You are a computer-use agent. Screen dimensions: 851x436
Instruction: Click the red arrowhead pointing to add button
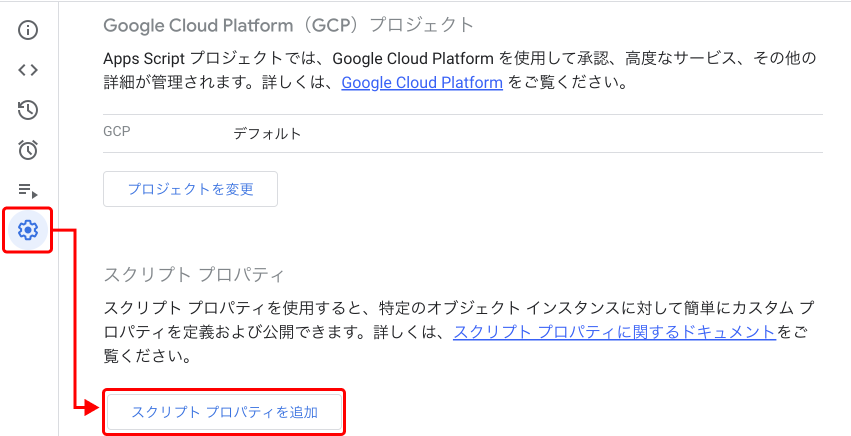point(92,407)
